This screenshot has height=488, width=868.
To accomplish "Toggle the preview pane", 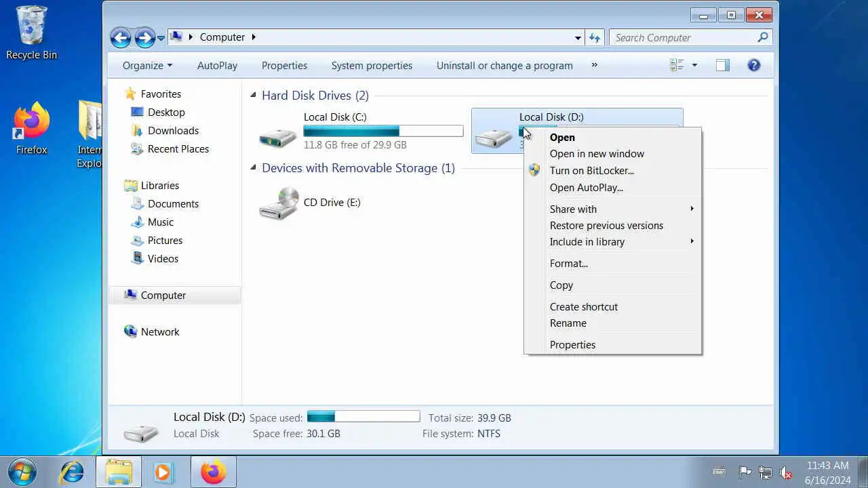I will tap(723, 65).
